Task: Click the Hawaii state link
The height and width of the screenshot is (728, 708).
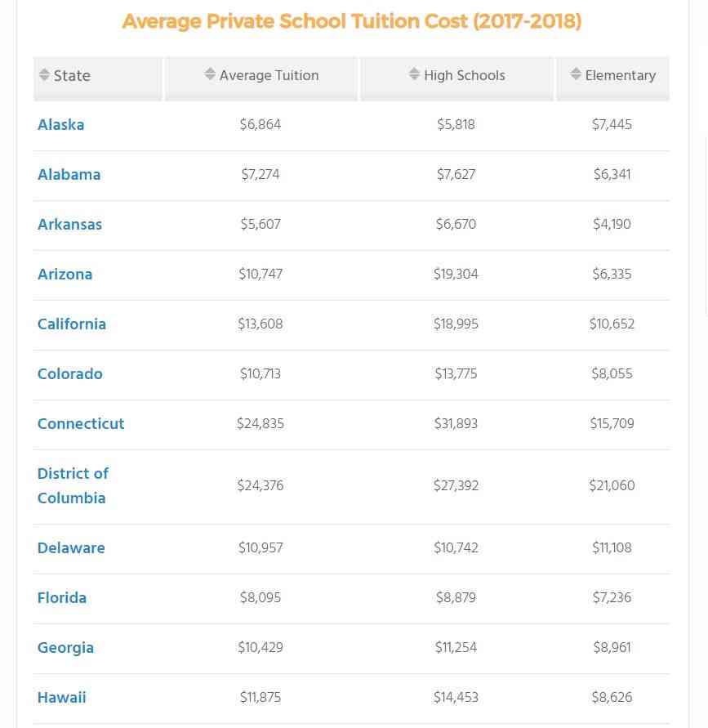Action: tap(62, 698)
